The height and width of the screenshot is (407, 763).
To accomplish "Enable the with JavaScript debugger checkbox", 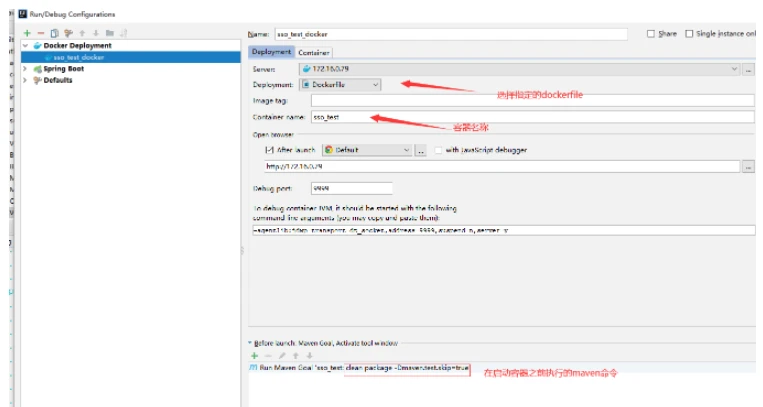I will [x=438, y=150].
